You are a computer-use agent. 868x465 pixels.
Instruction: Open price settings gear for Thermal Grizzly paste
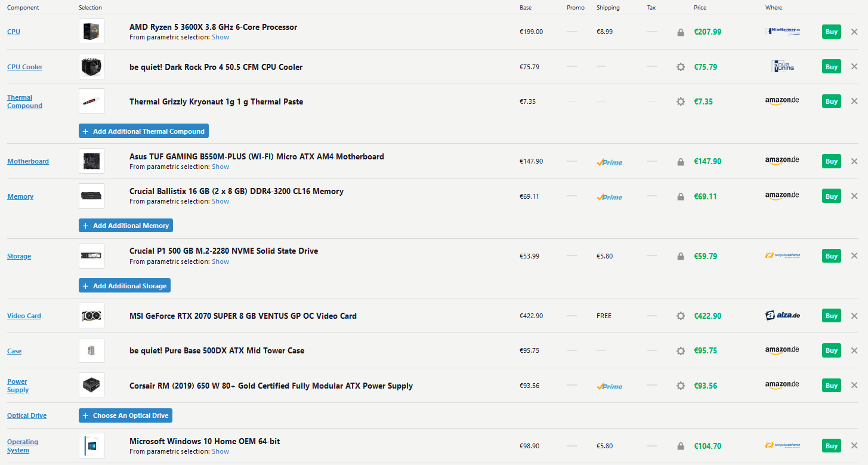[x=681, y=101]
